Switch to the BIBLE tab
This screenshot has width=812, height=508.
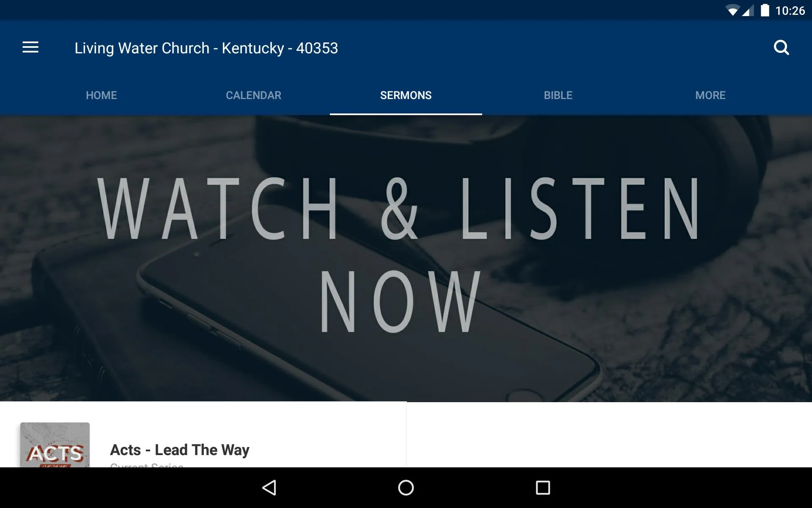[x=558, y=95]
